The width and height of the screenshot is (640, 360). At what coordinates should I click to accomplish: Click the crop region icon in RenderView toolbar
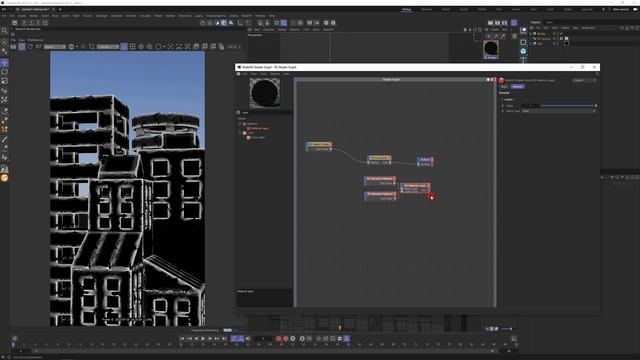92,47
